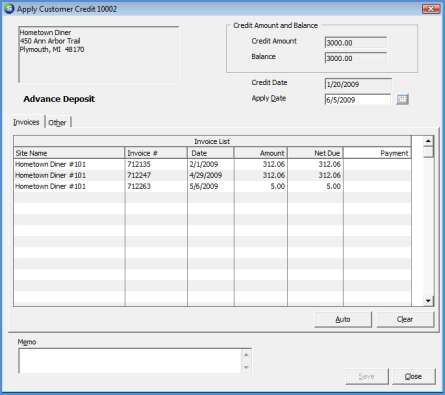The width and height of the screenshot is (445, 395).
Task: Click the memo scroll up arrow
Action: (x=246, y=355)
